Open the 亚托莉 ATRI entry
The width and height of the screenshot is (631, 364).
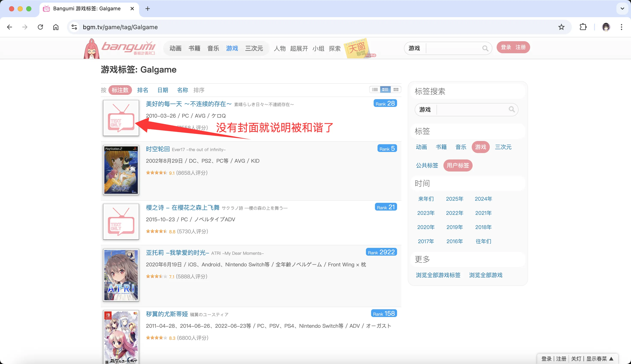tap(177, 252)
